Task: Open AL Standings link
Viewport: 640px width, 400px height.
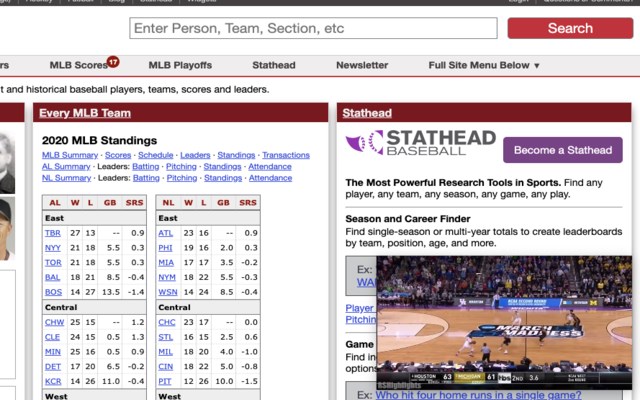Action: point(222,167)
